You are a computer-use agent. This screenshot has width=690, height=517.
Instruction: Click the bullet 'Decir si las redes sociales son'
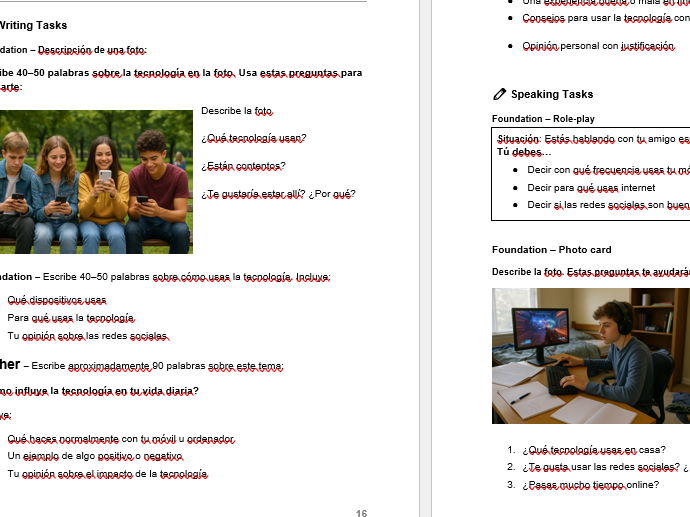click(x=609, y=205)
